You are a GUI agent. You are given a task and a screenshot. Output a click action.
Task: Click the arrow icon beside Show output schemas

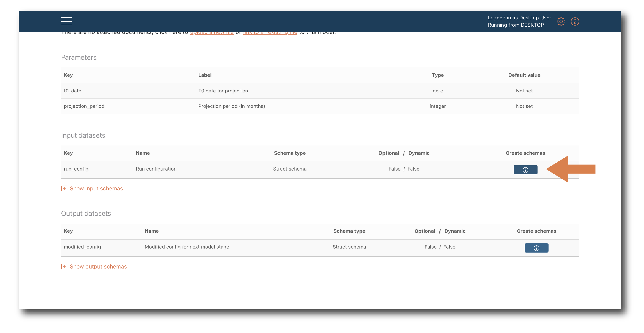[64, 266]
